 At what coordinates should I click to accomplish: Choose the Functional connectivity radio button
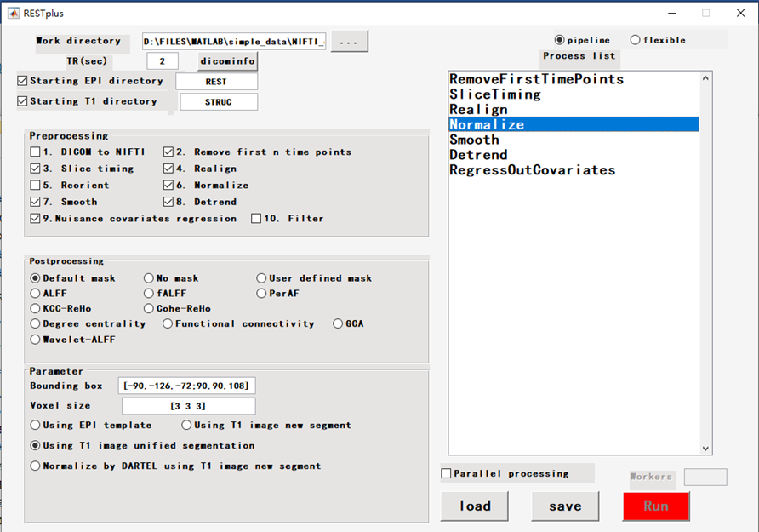click(x=168, y=323)
